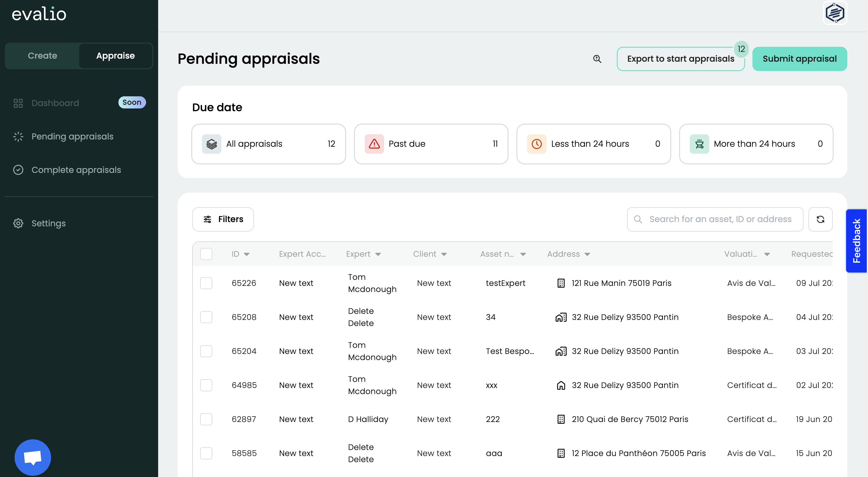Open the Address column dropdown arrow
Viewport: 868px width, 477px height.
pos(587,254)
